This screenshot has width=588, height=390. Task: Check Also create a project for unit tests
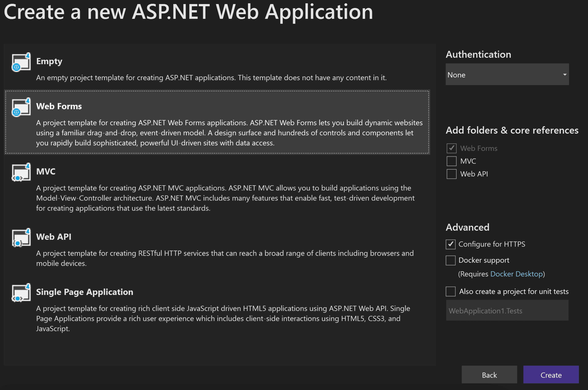point(451,292)
